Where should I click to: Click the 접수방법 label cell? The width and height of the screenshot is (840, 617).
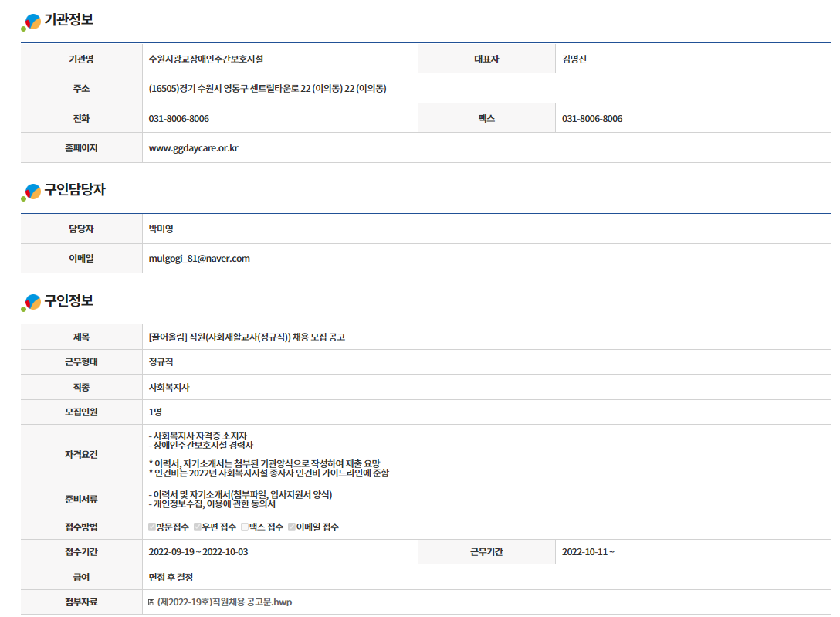coord(81,527)
